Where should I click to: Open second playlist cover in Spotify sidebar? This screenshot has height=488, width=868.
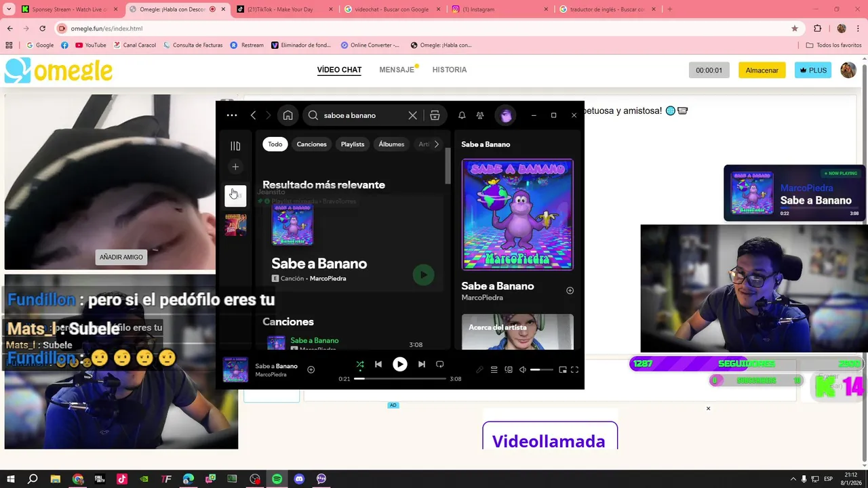[x=235, y=224]
